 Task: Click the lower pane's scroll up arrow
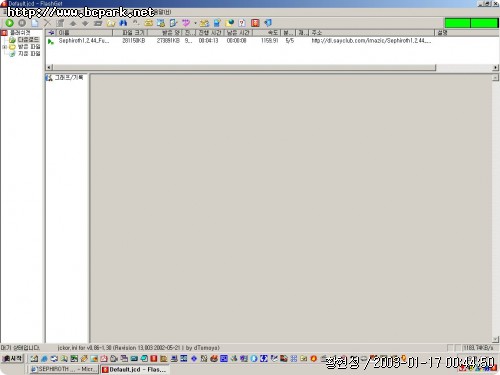click(495, 78)
